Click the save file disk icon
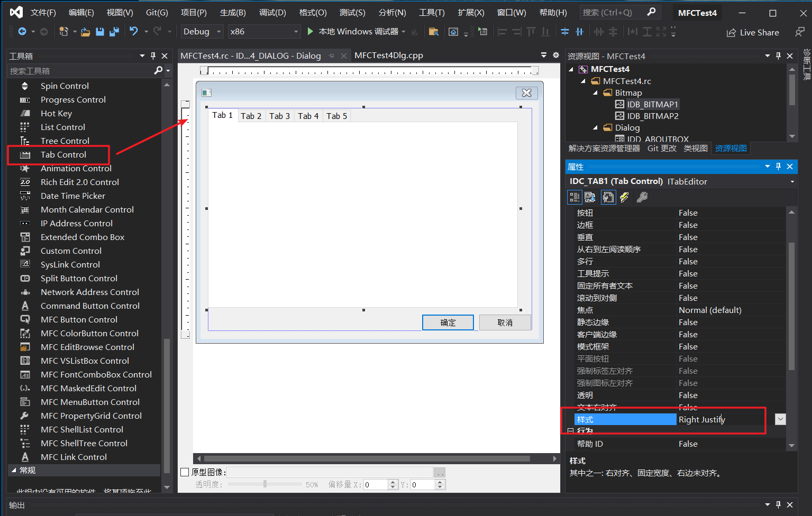812x516 pixels. [x=99, y=32]
